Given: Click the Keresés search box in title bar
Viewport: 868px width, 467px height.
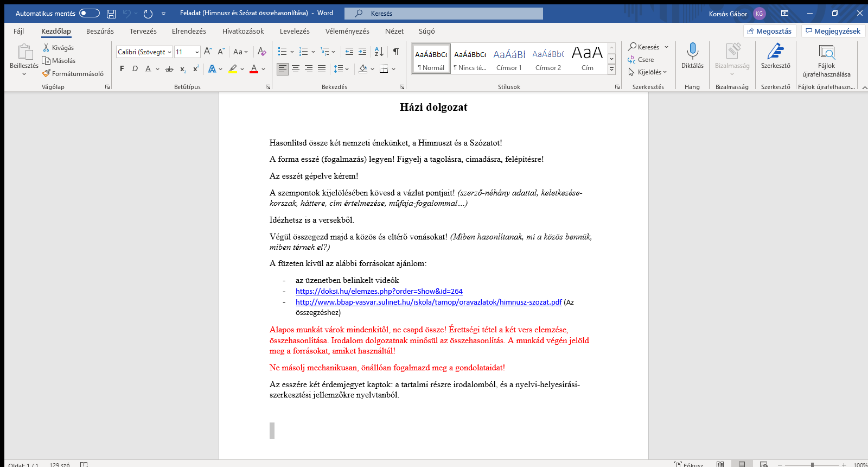Looking at the screenshot, I should point(444,14).
